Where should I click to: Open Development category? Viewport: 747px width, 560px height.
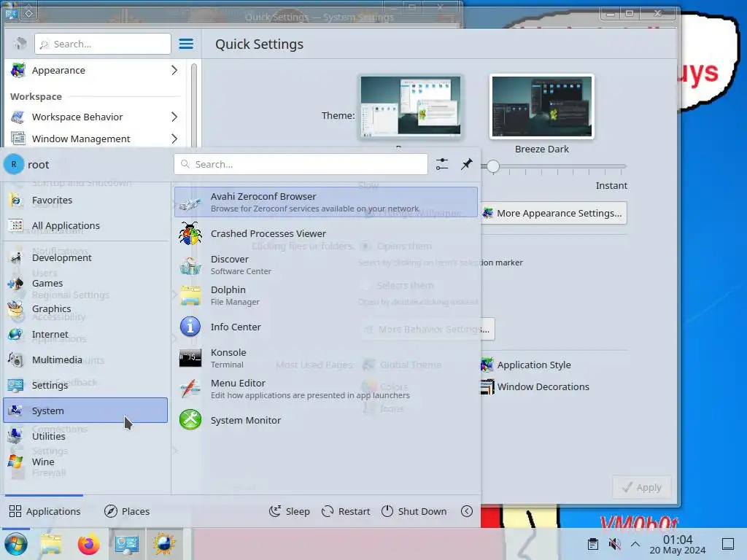tap(86, 257)
